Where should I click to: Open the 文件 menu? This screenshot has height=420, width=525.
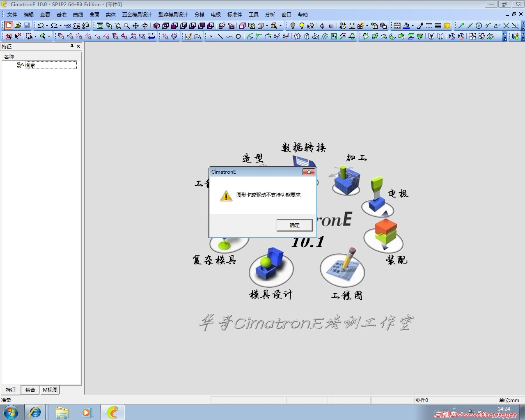click(x=12, y=15)
